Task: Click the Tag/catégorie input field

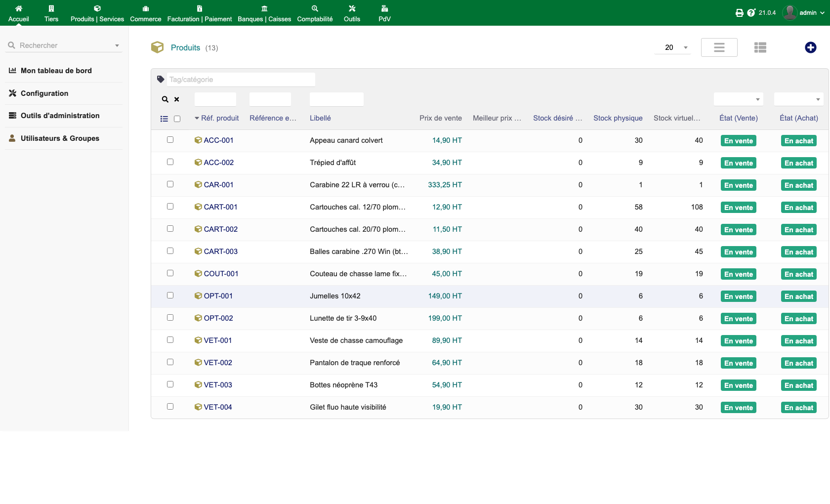Action: [241, 80]
